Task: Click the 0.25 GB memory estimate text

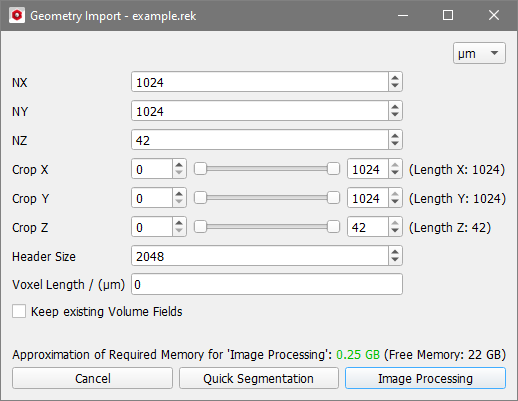Action: [358, 354]
